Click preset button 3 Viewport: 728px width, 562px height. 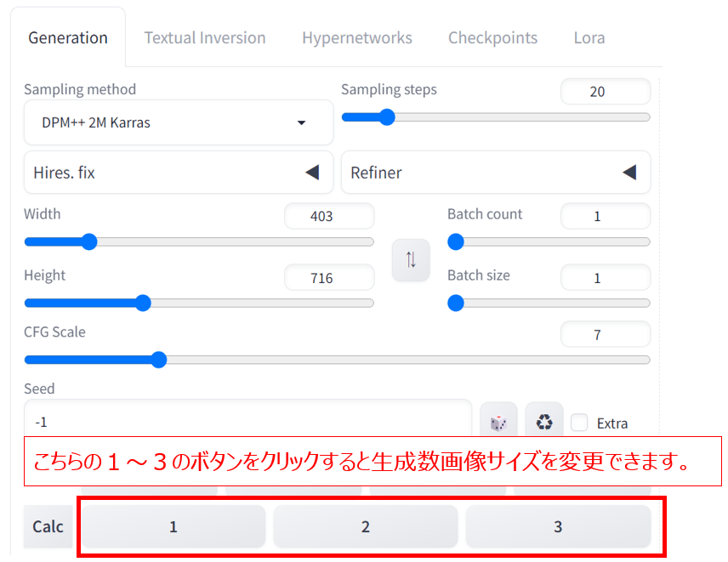coord(558,527)
